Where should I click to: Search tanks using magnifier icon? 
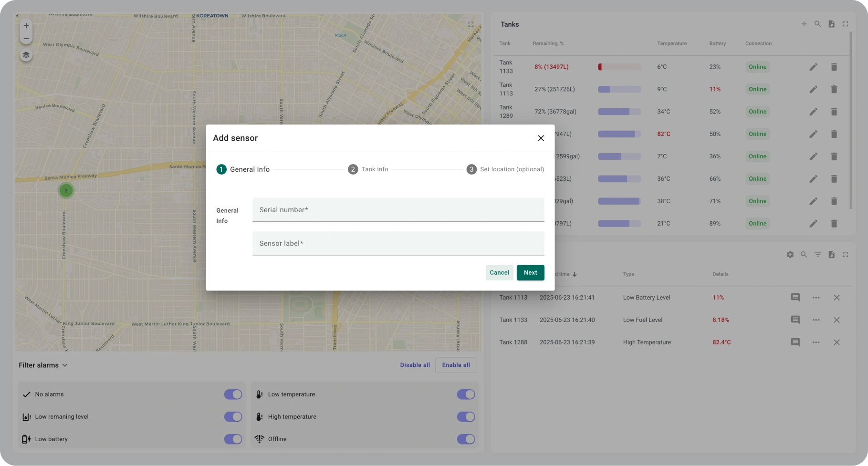pyautogui.click(x=817, y=24)
